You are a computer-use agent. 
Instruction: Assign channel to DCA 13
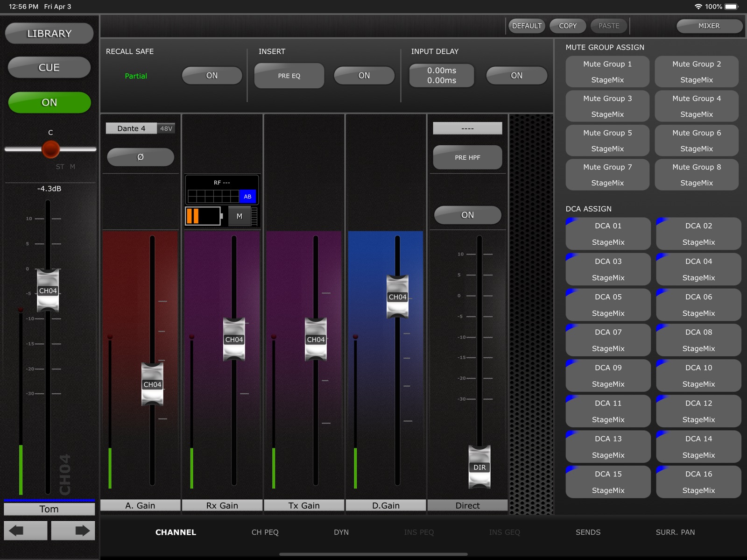(x=608, y=447)
